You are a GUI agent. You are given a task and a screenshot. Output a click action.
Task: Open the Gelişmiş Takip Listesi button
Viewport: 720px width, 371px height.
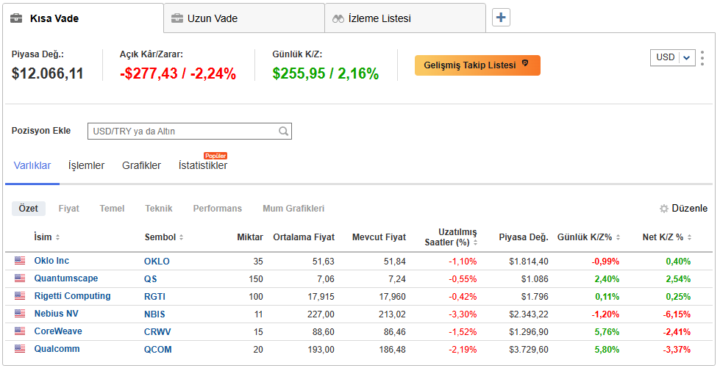[478, 65]
